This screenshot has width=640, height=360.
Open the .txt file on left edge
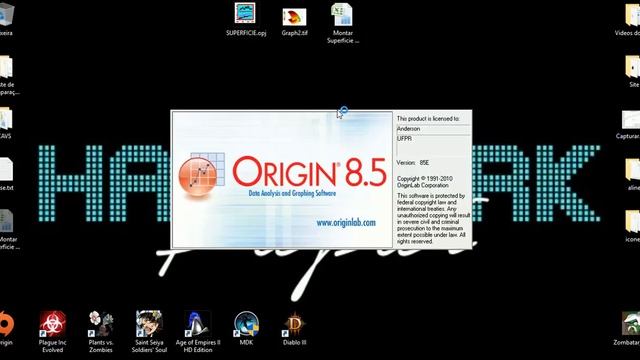(x=6, y=174)
